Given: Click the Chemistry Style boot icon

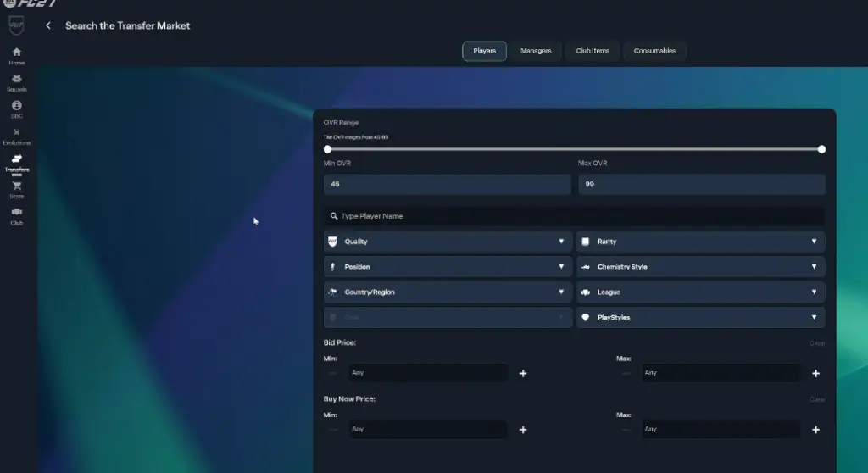Looking at the screenshot, I should [586, 267].
